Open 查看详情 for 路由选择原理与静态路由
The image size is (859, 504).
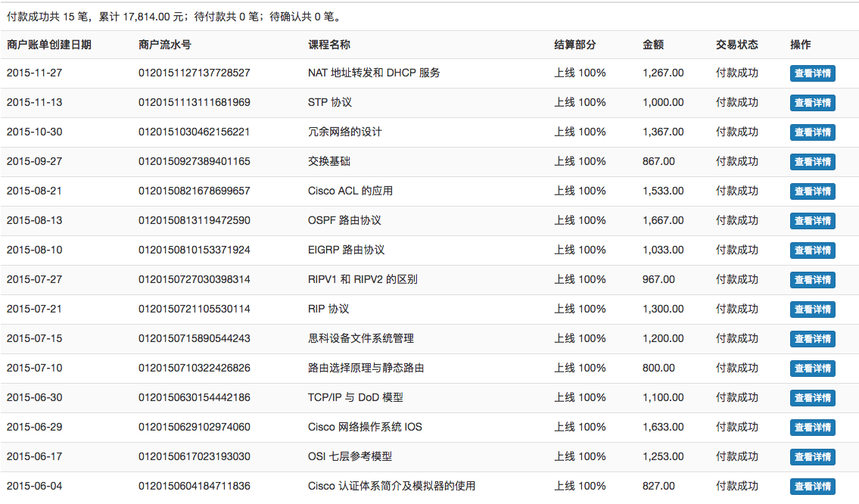click(x=812, y=369)
